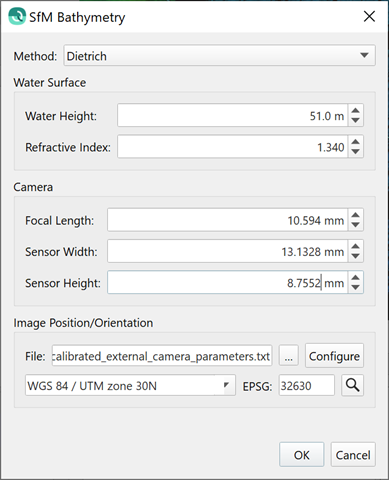Image resolution: width=389 pixels, height=480 pixels.
Task: Close the SfM Bathymetry dialog
Action: click(x=369, y=16)
